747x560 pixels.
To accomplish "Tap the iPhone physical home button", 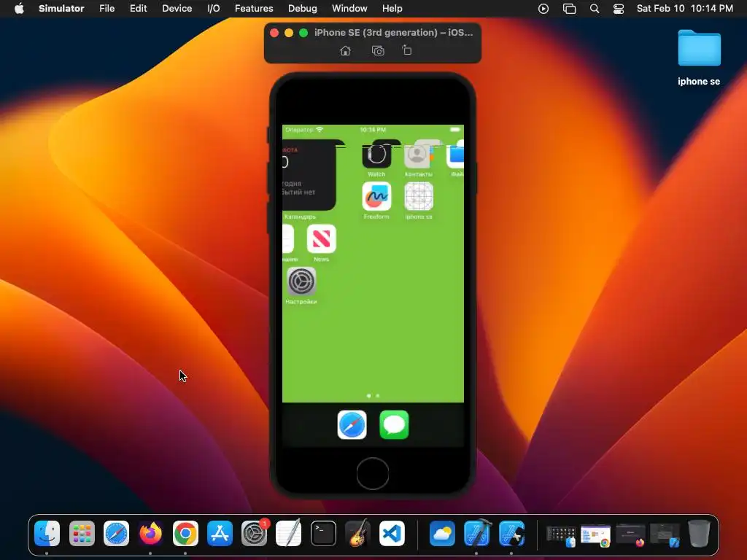I will click(x=373, y=474).
